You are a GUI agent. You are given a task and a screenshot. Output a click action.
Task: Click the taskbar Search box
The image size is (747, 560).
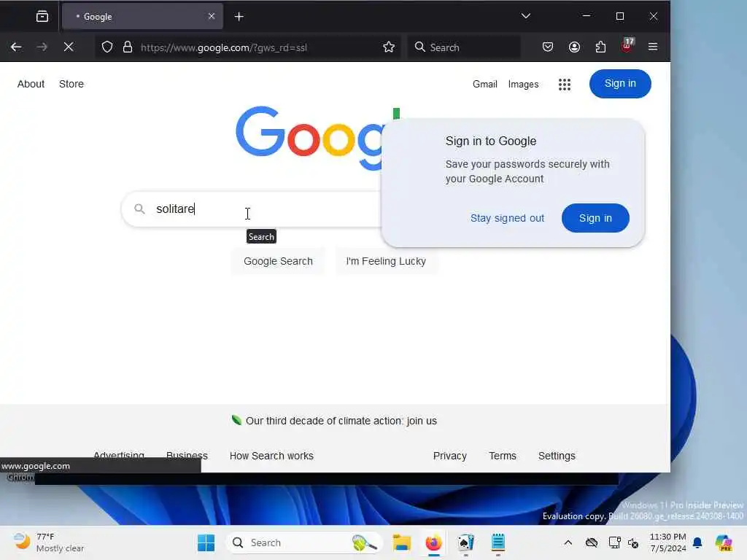[304, 542]
